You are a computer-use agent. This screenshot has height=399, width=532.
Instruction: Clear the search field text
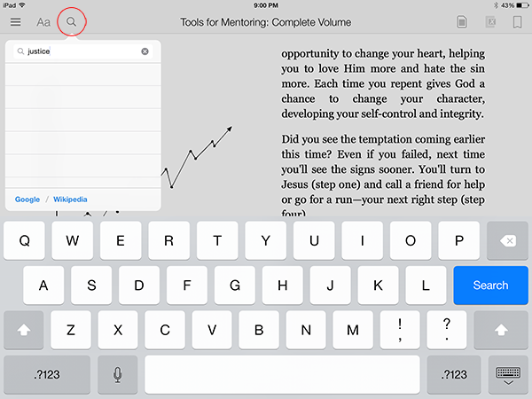point(145,51)
